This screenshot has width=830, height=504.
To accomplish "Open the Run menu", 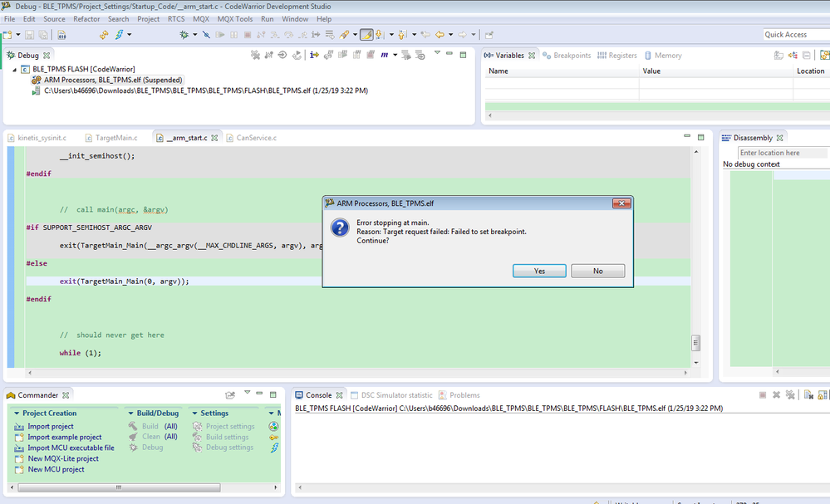I will (268, 19).
